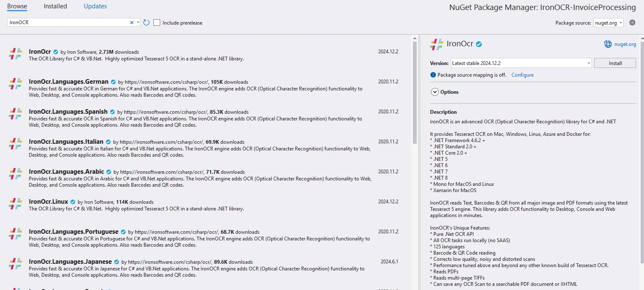644x290 pixels.
Task: Open the Version selection dropdown
Action: click(521, 63)
